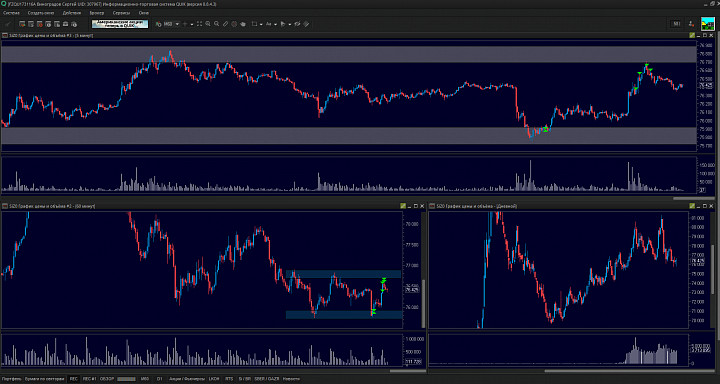The height and width of the screenshot is (384, 720).
Task: Switch to the Портфель tab
Action: [11, 379]
